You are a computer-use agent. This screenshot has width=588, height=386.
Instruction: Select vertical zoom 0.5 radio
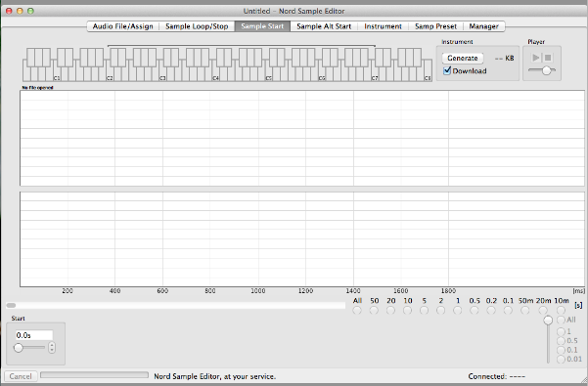[561, 341]
